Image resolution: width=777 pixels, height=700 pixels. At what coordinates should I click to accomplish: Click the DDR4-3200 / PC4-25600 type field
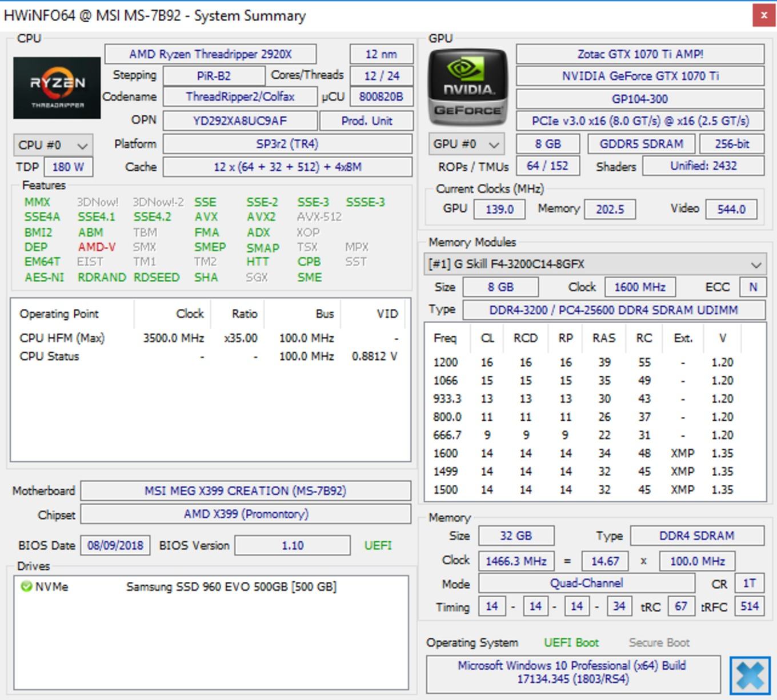tap(614, 310)
